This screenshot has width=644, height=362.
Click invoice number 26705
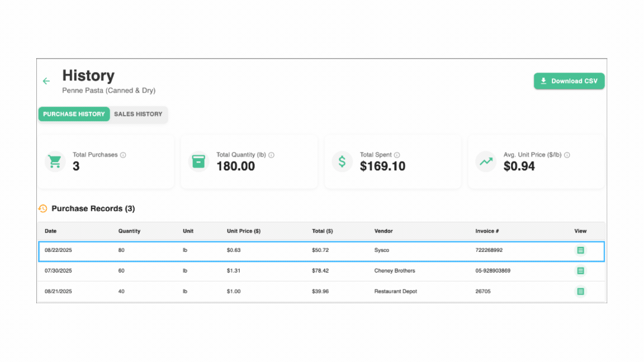pos(483,292)
